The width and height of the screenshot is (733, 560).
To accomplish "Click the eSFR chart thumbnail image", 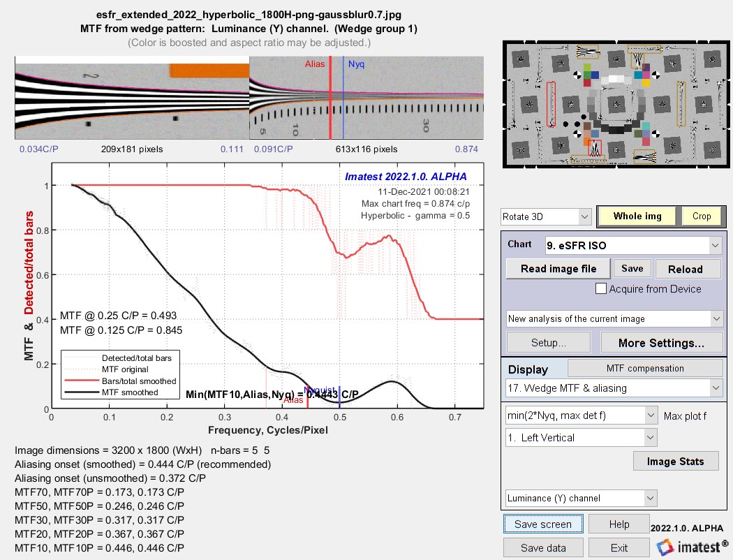I will point(616,104).
